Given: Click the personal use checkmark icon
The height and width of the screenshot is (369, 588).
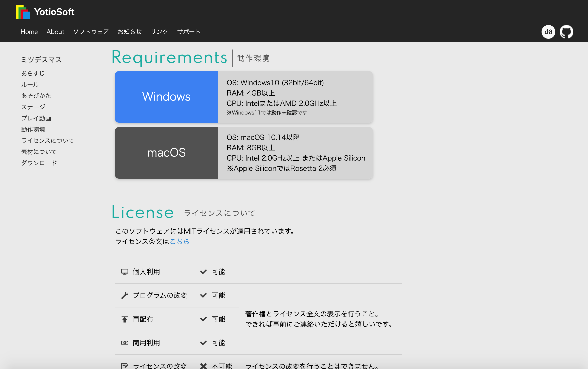Looking at the screenshot, I should (x=204, y=271).
